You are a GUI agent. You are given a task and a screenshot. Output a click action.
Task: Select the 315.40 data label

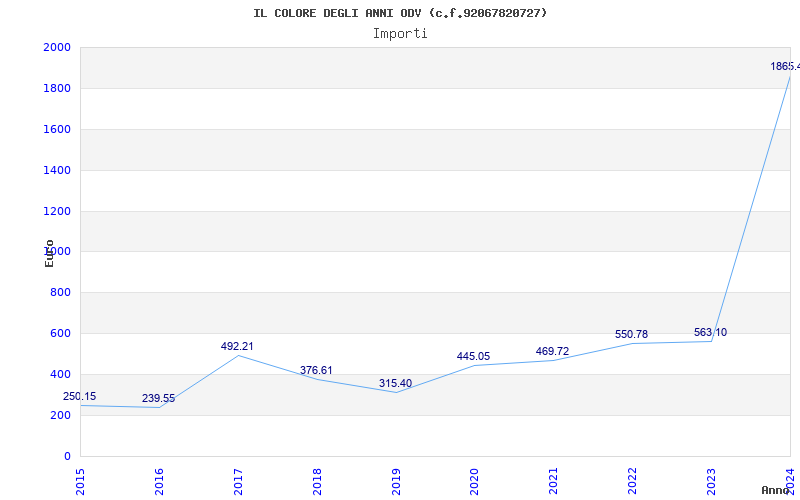coord(395,383)
